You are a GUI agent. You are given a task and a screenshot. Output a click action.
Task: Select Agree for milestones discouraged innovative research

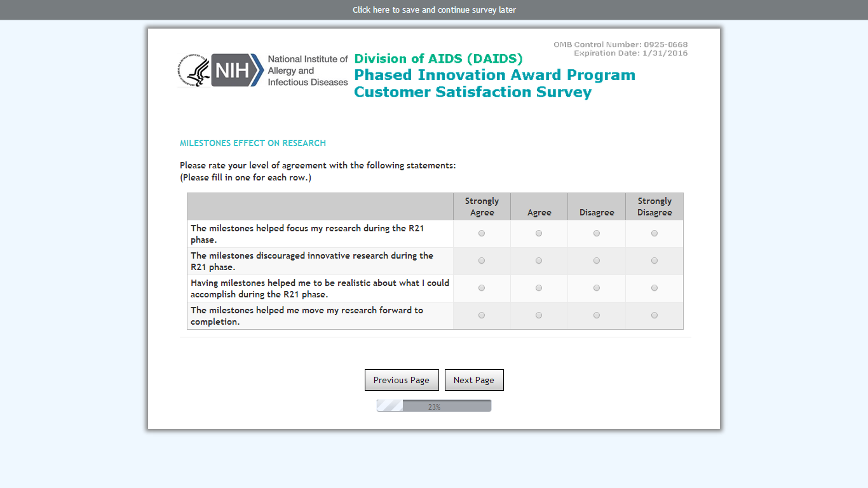click(x=539, y=261)
